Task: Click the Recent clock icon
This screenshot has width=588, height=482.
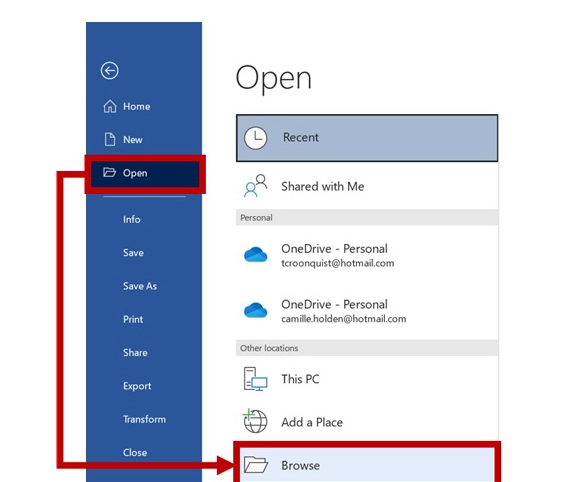Action: 255,138
